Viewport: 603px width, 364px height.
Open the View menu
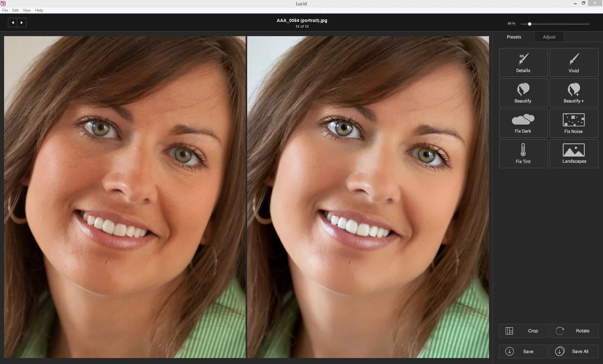coord(27,10)
